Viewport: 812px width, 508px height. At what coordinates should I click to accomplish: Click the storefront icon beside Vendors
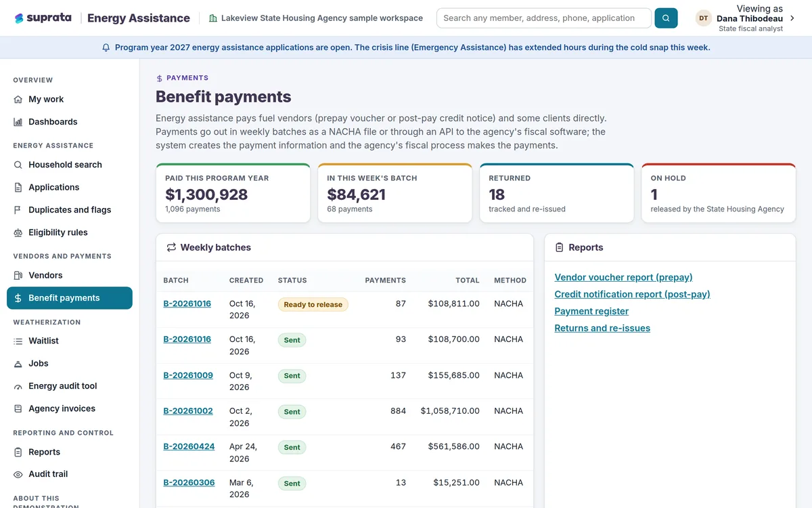pyautogui.click(x=18, y=276)
